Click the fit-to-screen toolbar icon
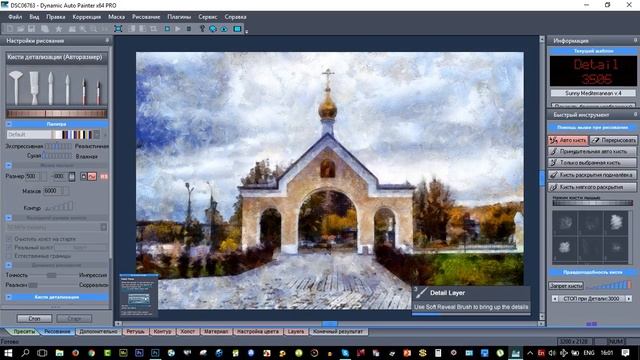The width and height of the screenshot is (640, 360). tap(118, 29)
